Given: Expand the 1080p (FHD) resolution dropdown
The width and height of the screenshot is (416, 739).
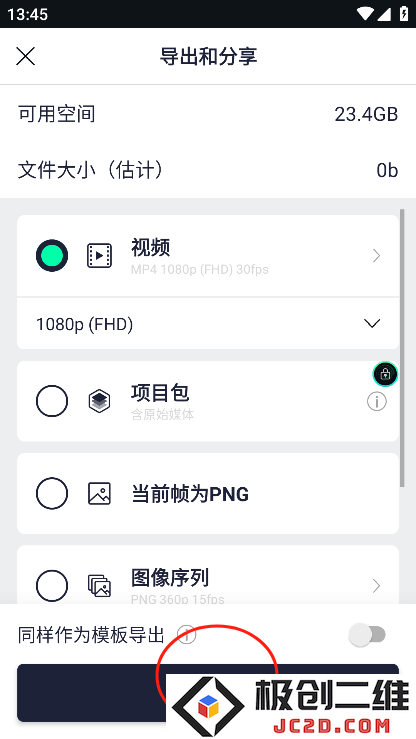Looking at the screenshot, I should pos(208,324).
